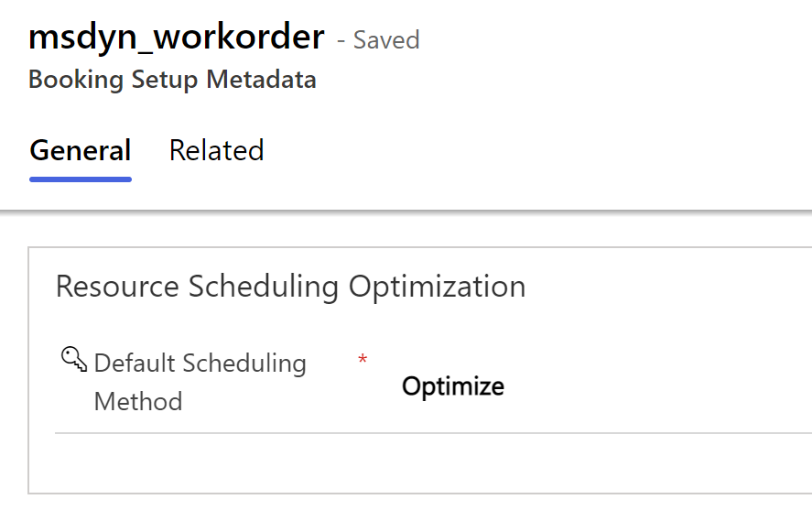Switch to the Related tab

pos(216,150)
